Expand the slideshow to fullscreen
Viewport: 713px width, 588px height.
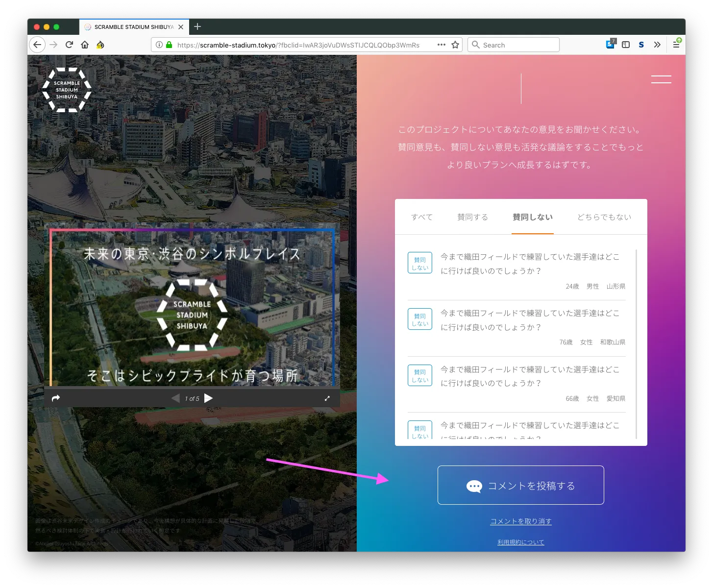point(327,398)
